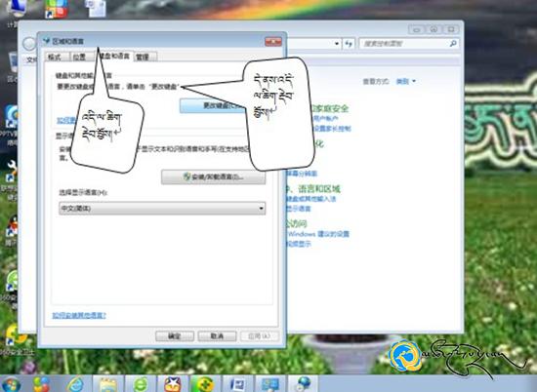Open the Windows 建议的设置 link
537x392 pixels.
click(x=318, y=234)
